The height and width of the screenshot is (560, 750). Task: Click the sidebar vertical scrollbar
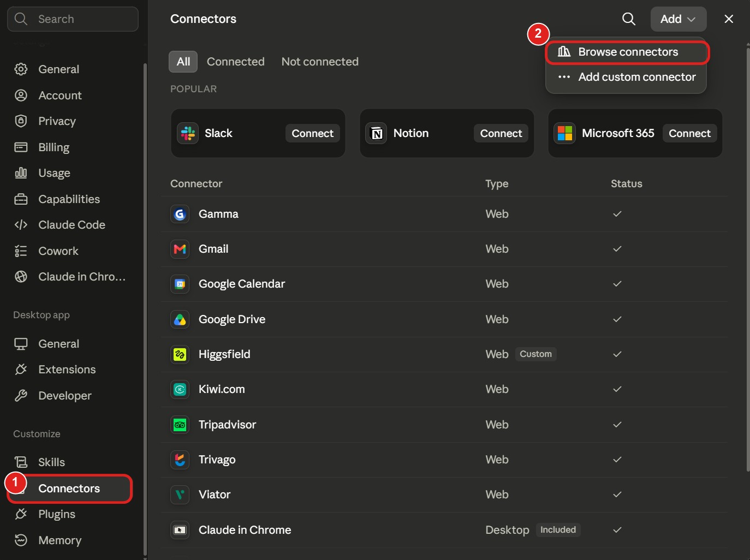pyautogui.click(x=145, y=308)
